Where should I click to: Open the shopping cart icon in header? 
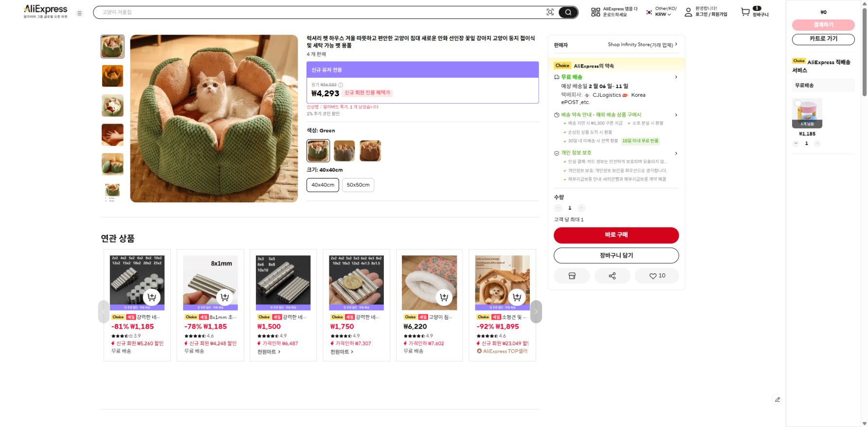pyautogui.click(x=745, y=12)
